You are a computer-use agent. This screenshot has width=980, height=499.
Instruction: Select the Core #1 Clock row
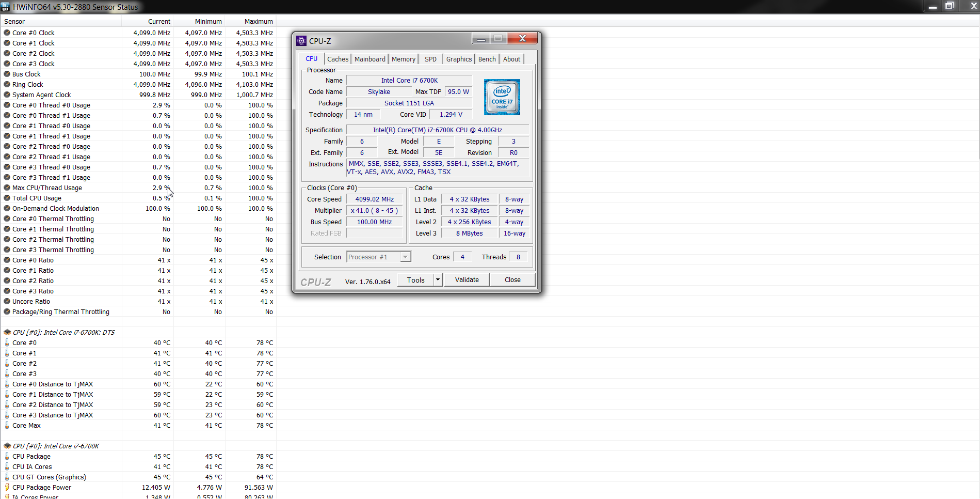[138, 43]
